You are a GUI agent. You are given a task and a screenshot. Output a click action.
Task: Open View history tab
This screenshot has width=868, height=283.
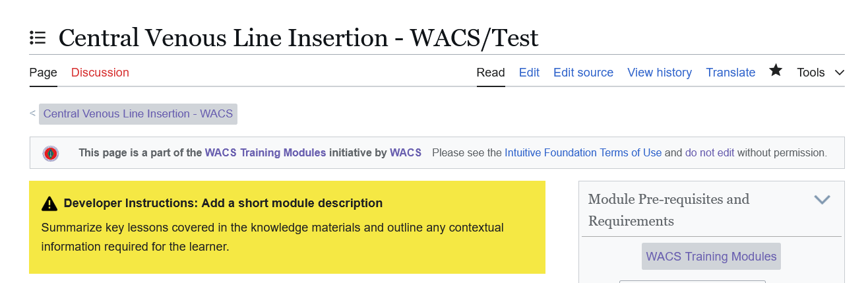tap(660, 73)
